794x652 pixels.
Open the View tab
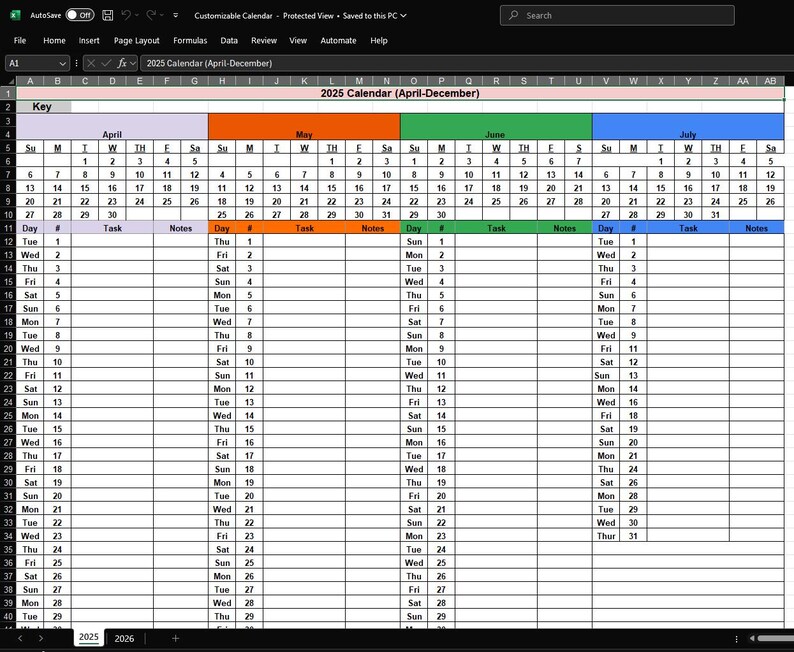click(x=298, y=40)
